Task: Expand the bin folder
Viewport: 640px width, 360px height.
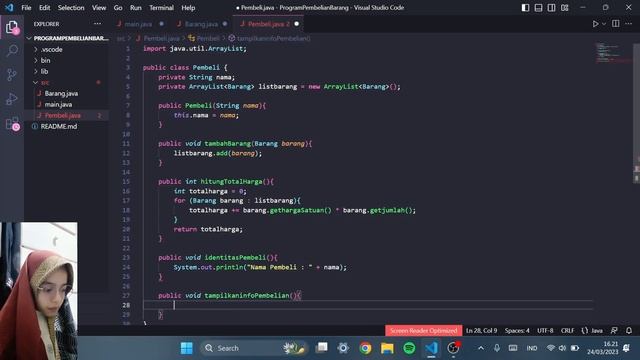Action: point(67,60)
